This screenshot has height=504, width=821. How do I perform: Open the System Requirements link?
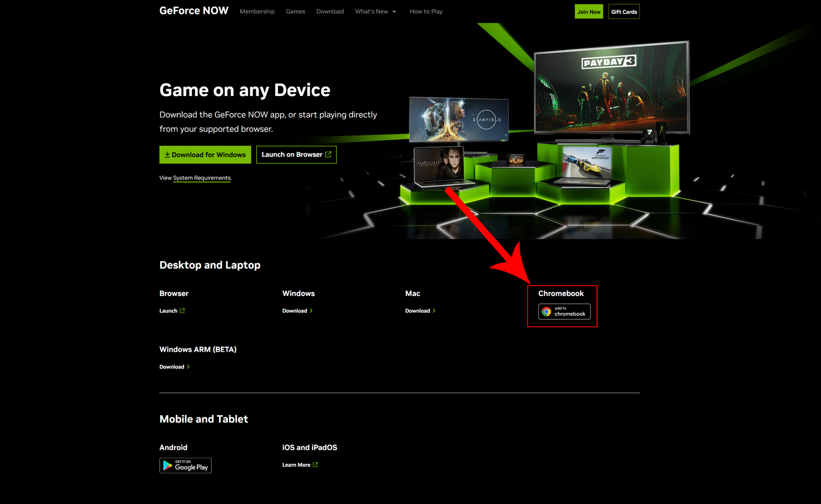pos(202,178)
